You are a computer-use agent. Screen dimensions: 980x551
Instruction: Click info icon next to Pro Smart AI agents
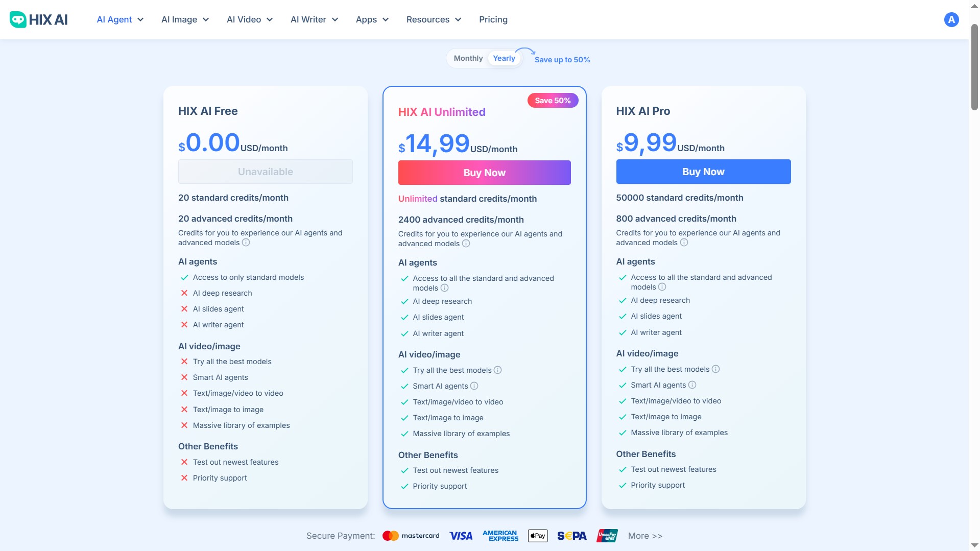(x=692, y=385)
